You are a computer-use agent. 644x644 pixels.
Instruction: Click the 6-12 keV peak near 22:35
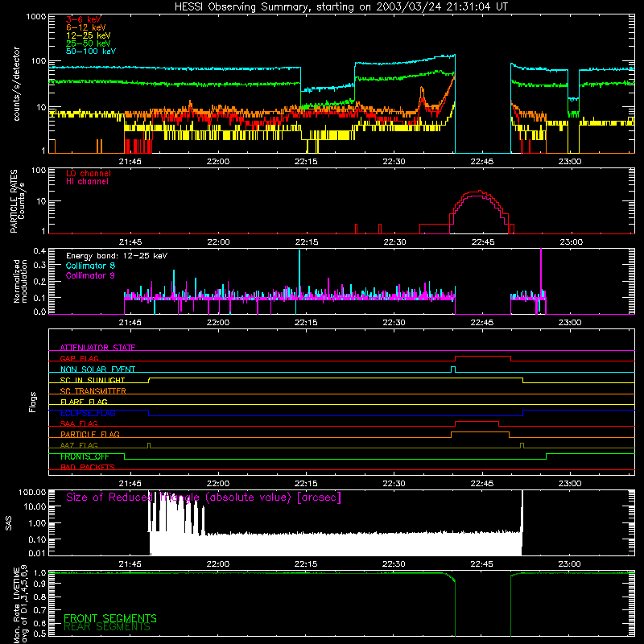click(x=422, y=93)
